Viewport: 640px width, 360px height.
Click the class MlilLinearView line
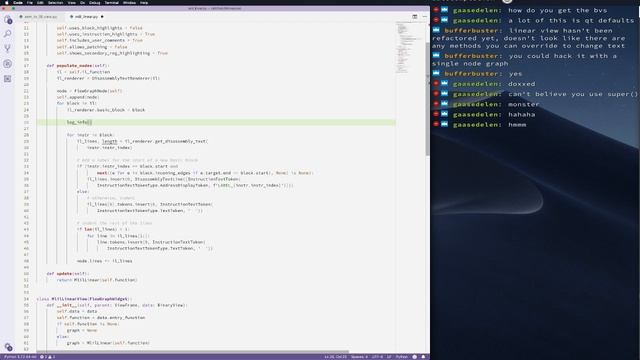[84, 299]
